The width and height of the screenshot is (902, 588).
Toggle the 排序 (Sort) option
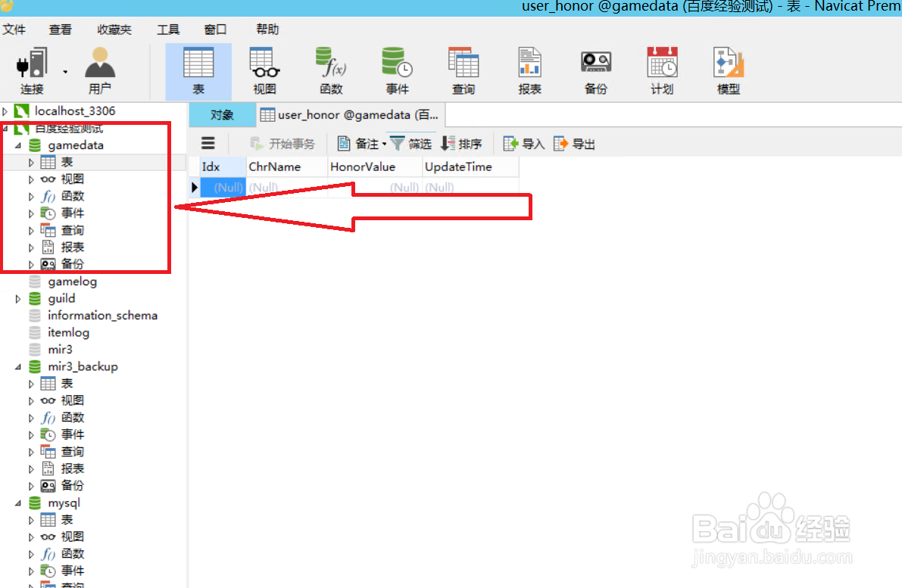pos(461,143)
